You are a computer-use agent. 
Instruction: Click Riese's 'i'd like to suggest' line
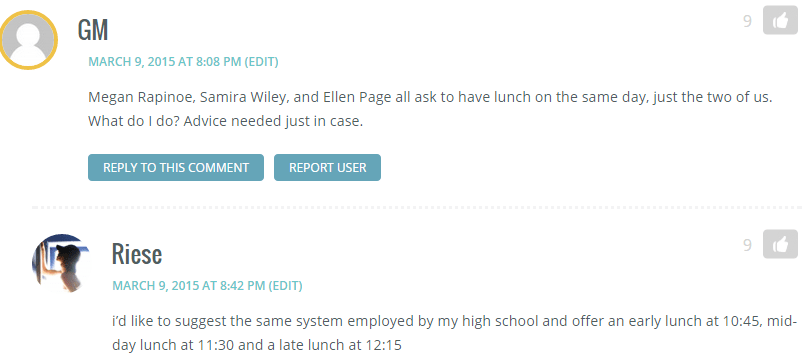[455, 321]
